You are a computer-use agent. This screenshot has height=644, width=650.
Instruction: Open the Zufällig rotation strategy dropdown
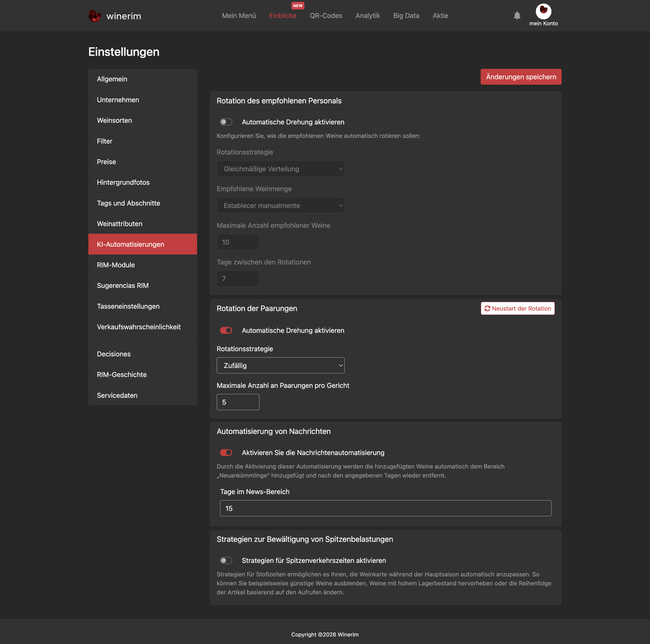pyautogui.click(x=280, y=366)
